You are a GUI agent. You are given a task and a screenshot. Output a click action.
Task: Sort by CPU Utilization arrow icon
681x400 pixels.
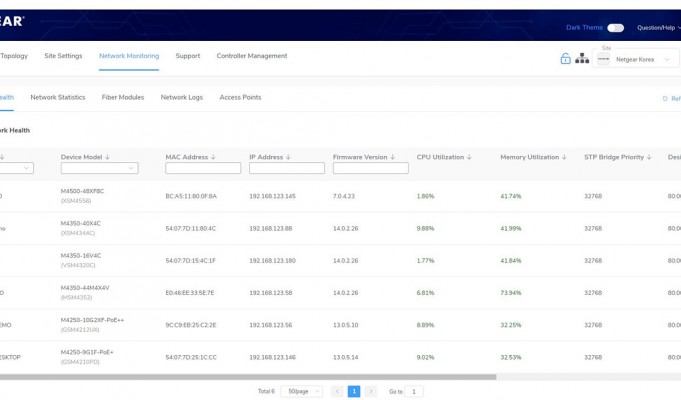(469, 157)
